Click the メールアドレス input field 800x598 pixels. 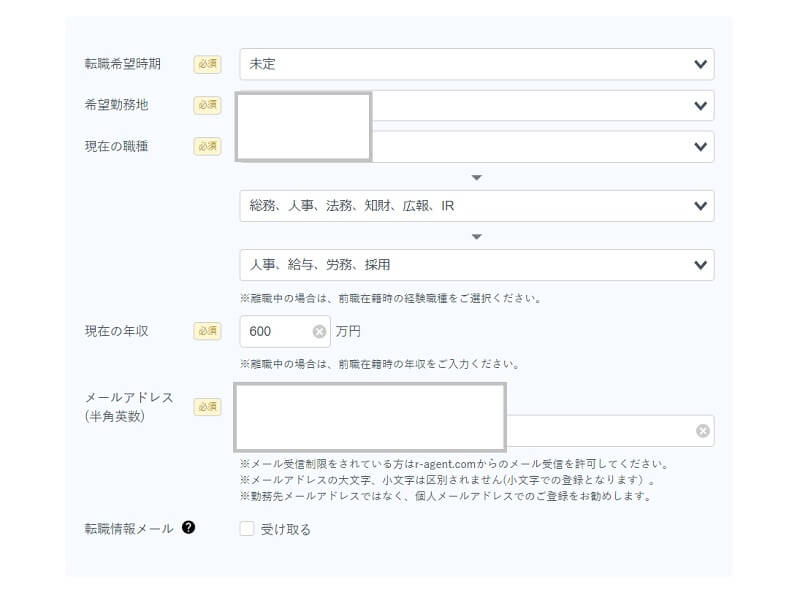point(600,431)
